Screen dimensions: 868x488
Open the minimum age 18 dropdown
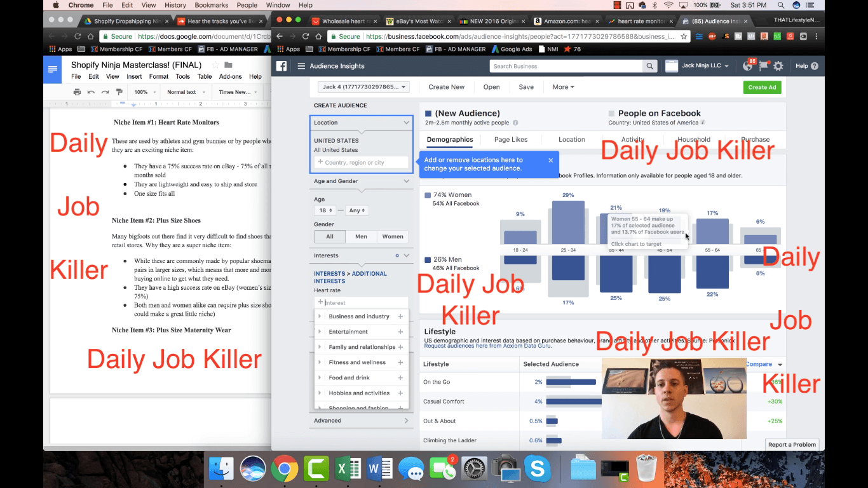[x=325, y=210]
